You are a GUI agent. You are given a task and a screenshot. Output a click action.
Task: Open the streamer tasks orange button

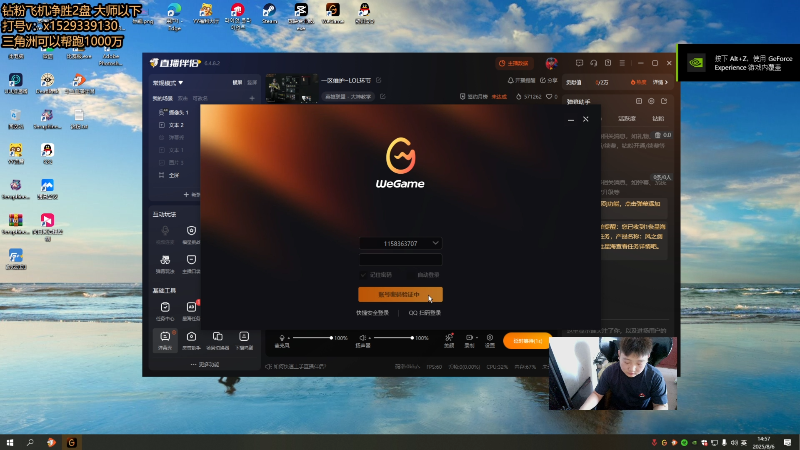pyautogui.click(x=514, y=63)
